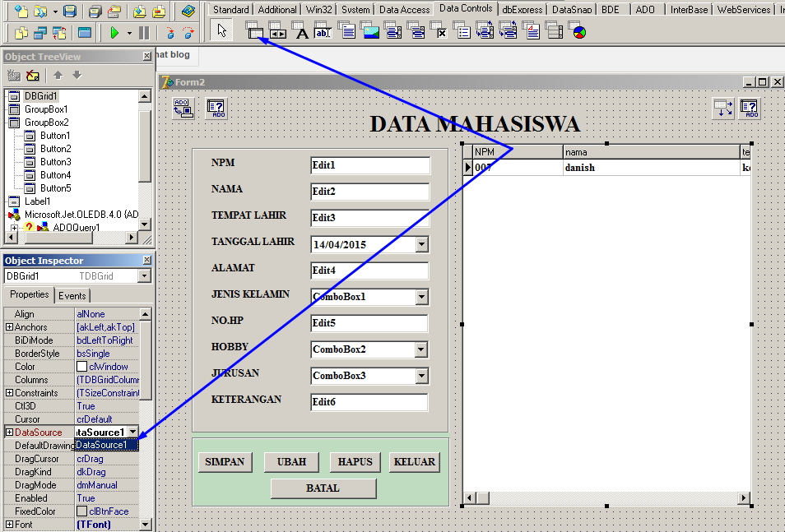
Task: Open the ADO component palette tab
Action: (x=645, y=9)
